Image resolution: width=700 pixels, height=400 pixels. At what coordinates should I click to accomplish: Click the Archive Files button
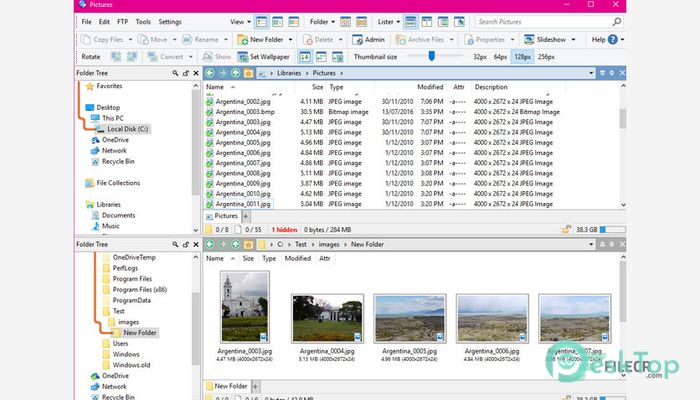pos(420,40)
